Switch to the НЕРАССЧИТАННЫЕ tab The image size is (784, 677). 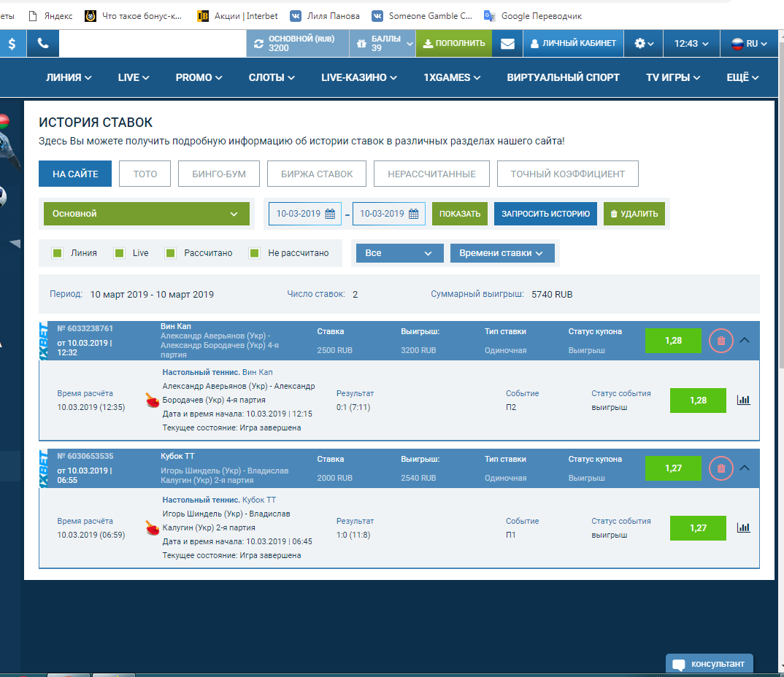click(431, 174)
